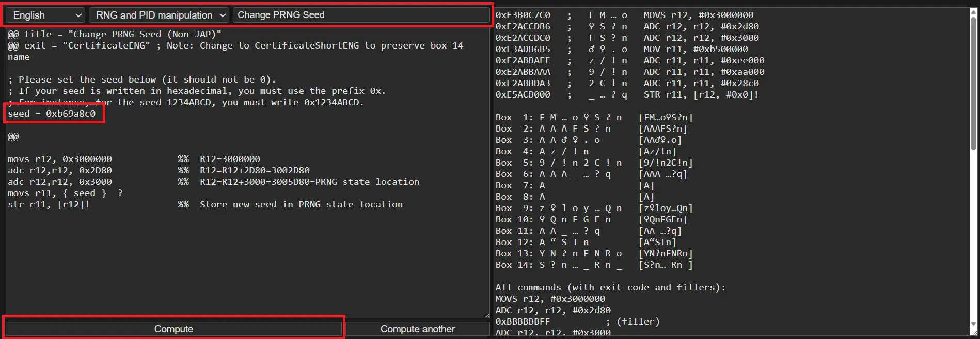Click the adc r12,r12, 0x2D80 code line
Image resolution: width=980 pixels, height=339 pixels.
pyautogui.click(x=159, y=170)
